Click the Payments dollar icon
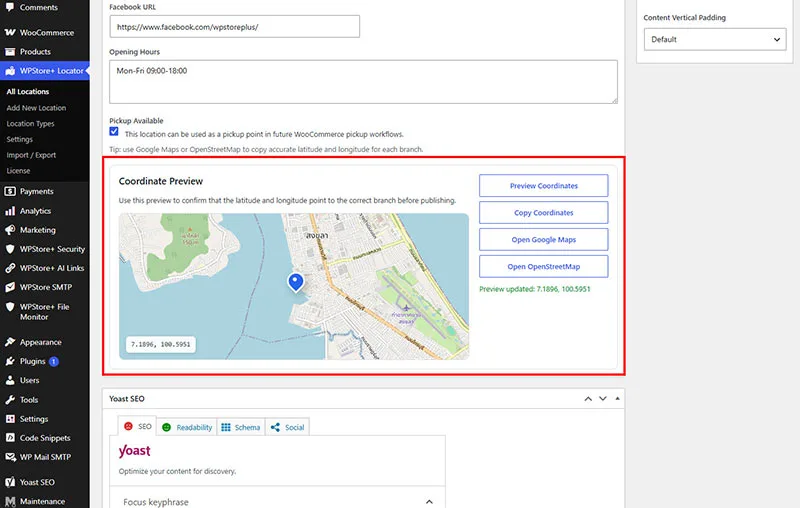800x508 pixels. pos(10,191)
